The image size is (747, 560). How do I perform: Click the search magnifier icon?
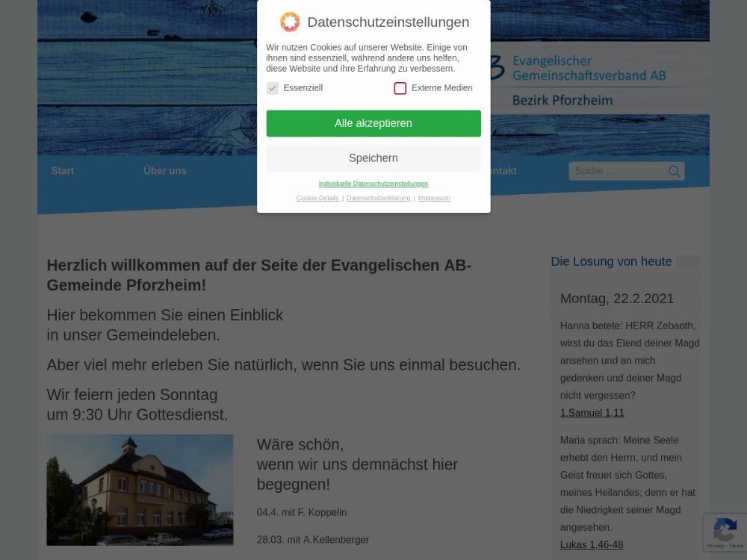point(674,172)
